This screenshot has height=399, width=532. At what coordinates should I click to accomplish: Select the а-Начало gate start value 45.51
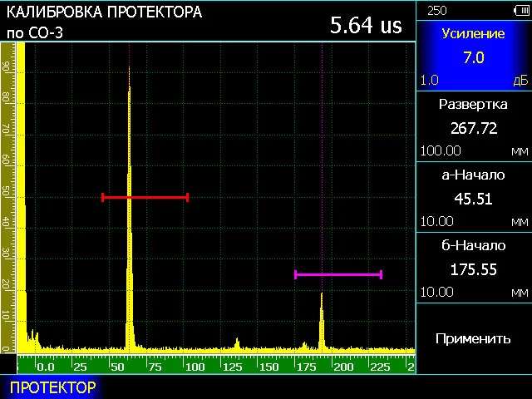pos(473,199)
